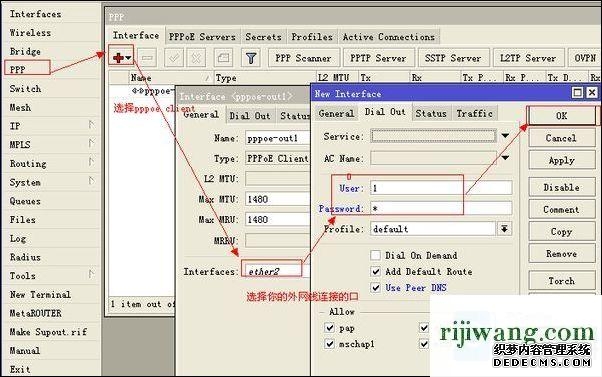Click Max MTU field in pppoe-out1 window
Screen dimensions: 602x377
pyautogui.click(x=278, y=199)
